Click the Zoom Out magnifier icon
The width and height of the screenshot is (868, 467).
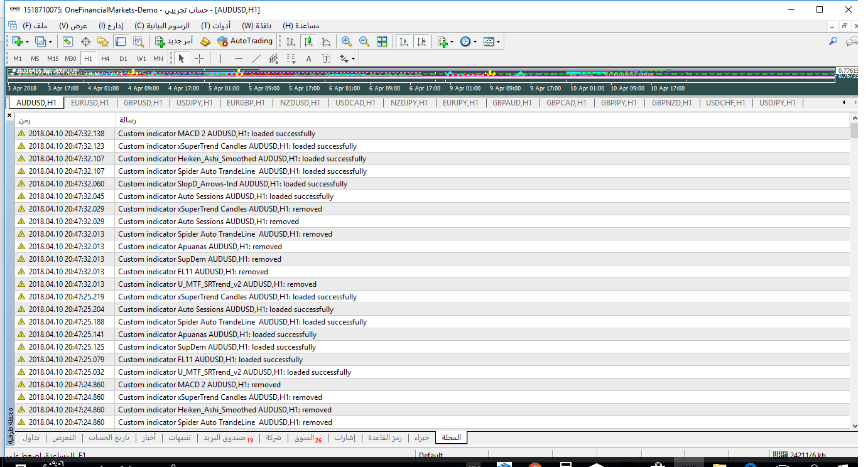(364, 41)
